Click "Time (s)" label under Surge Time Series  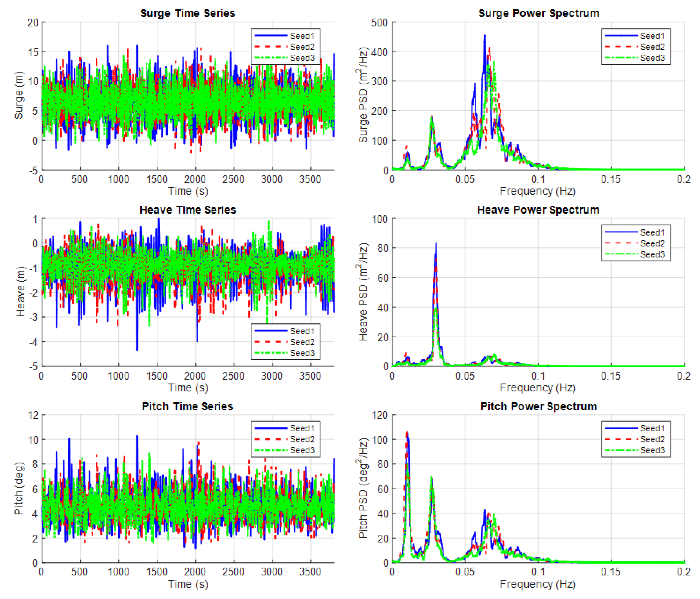[x=188, y=191]
